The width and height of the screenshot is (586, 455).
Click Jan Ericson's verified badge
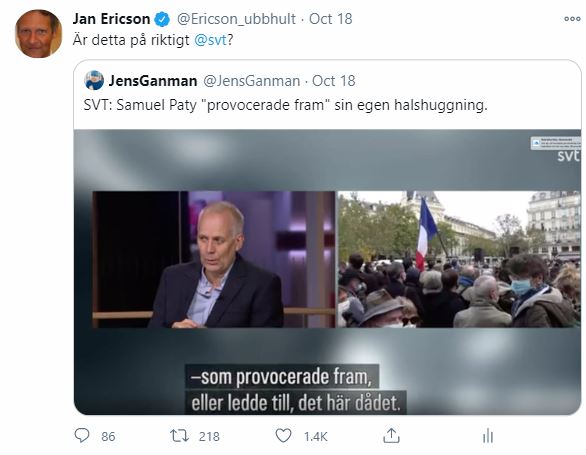162,19
